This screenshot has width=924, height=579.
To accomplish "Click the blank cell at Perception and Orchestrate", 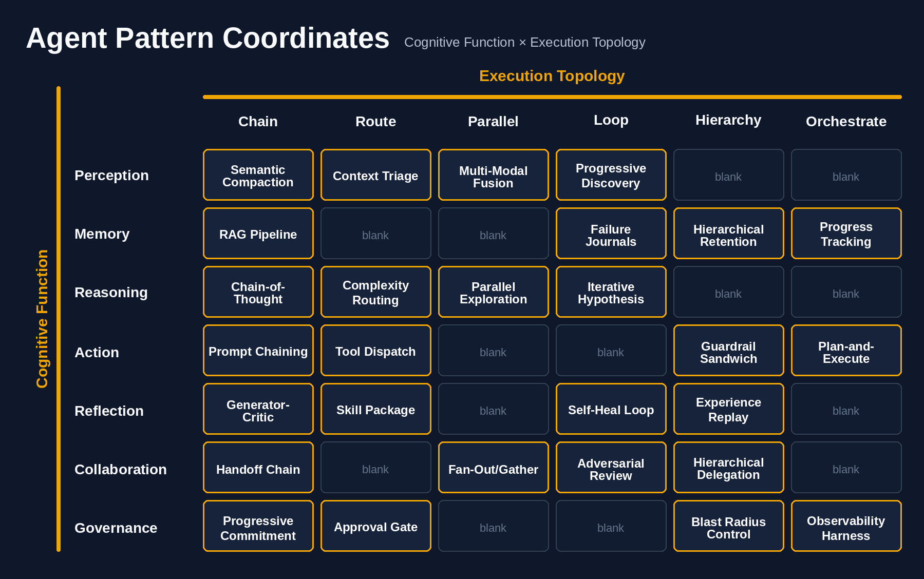I will [846, 175].
